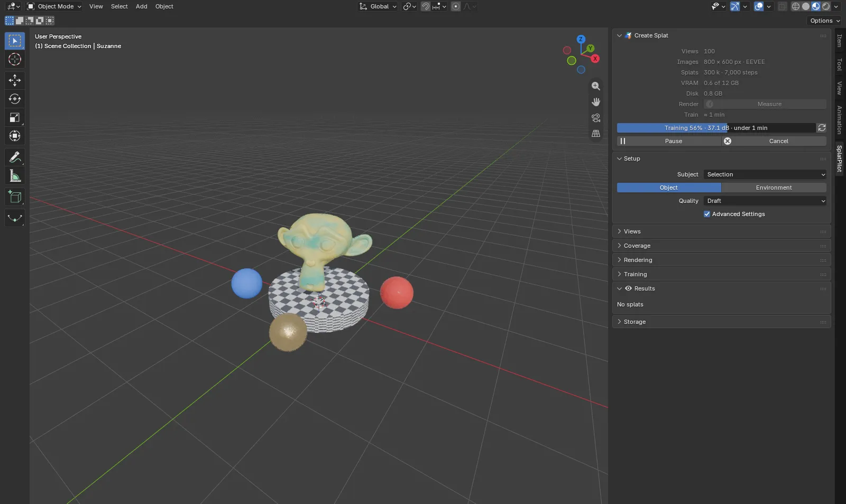Select the Select Box tool

pos(15,41)
